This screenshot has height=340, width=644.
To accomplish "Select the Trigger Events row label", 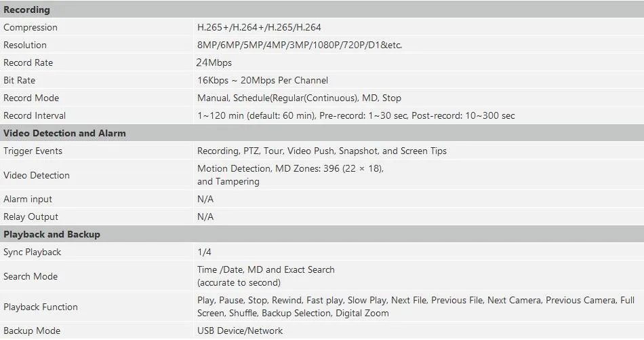I will pos(33,151).
